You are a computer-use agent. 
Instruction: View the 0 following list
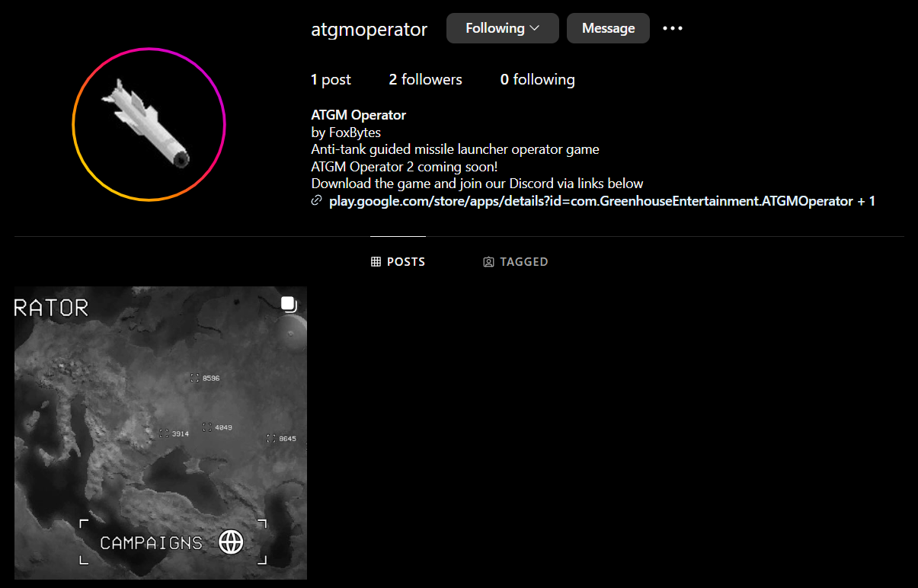[537, 79]
